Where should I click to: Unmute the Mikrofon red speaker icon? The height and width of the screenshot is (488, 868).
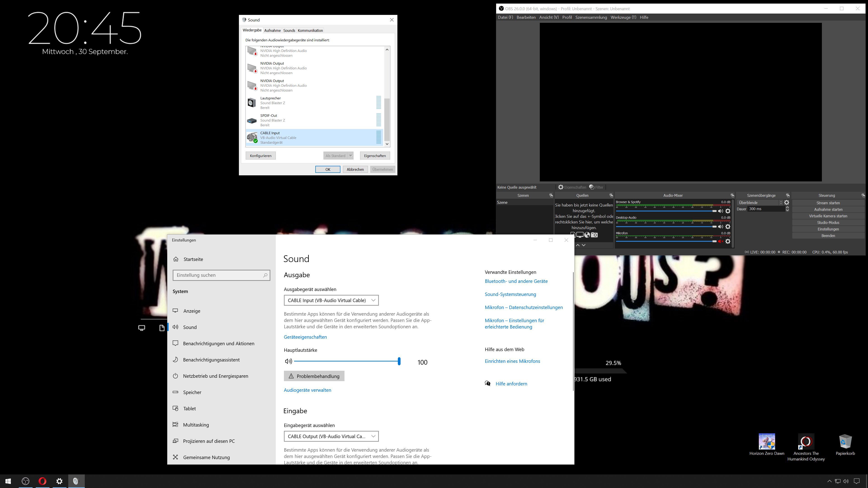click(x=720, y=242)
